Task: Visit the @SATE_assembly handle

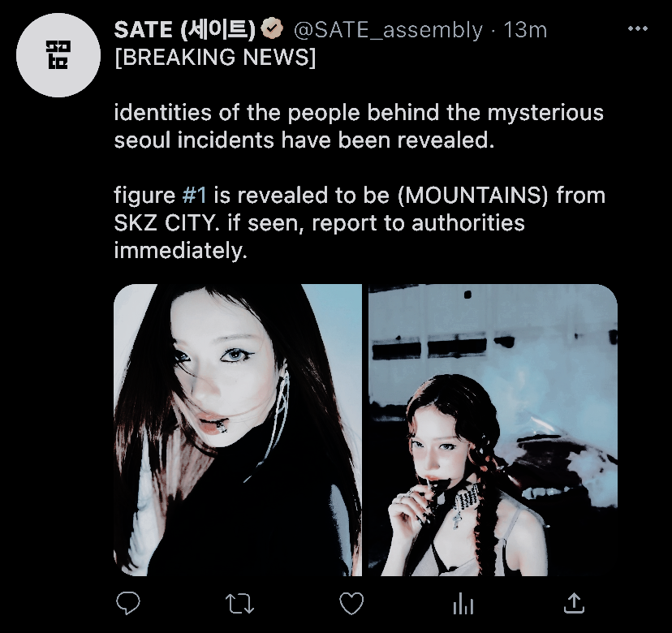Action: coord(388,30)
